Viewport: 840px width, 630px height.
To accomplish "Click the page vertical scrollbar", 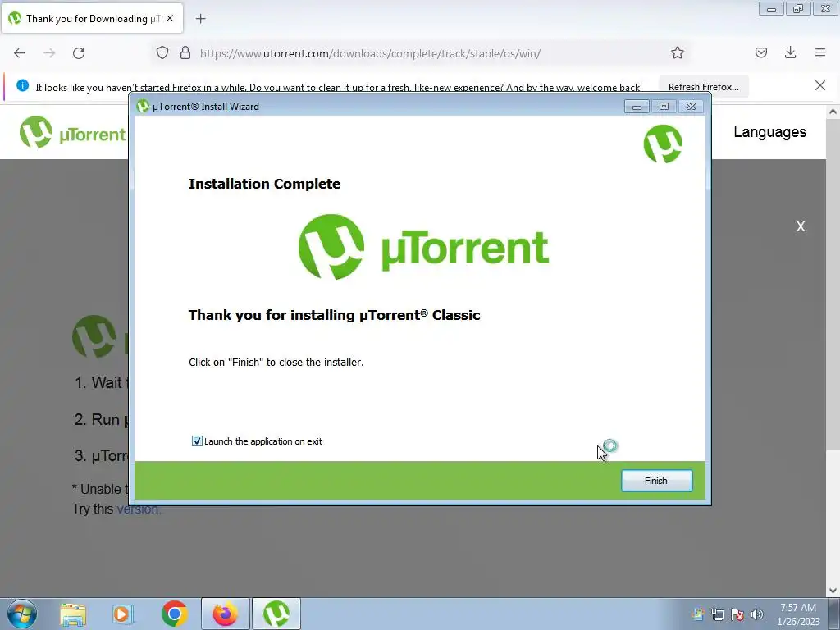I will [x=832, y=284].
